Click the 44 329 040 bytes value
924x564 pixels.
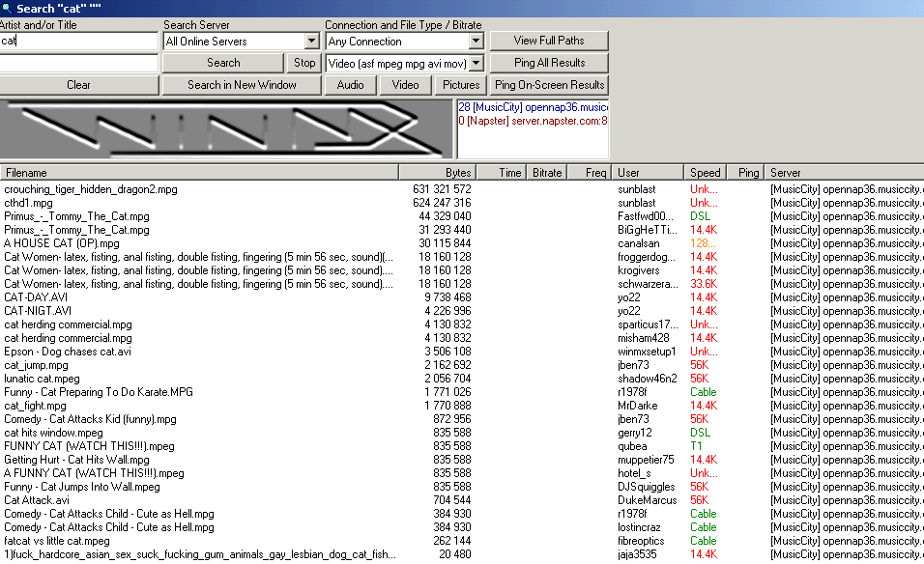[x=445, y=216]
